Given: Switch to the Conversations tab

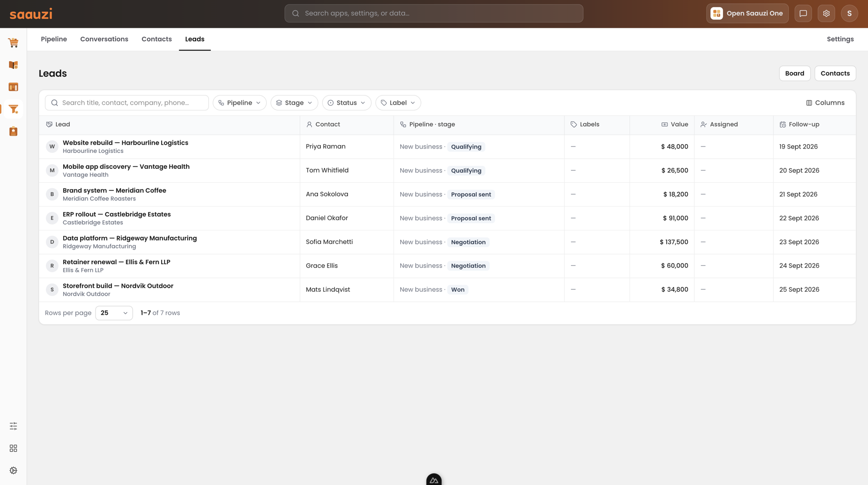Looking at the screenshot, I should pos(104,39).
